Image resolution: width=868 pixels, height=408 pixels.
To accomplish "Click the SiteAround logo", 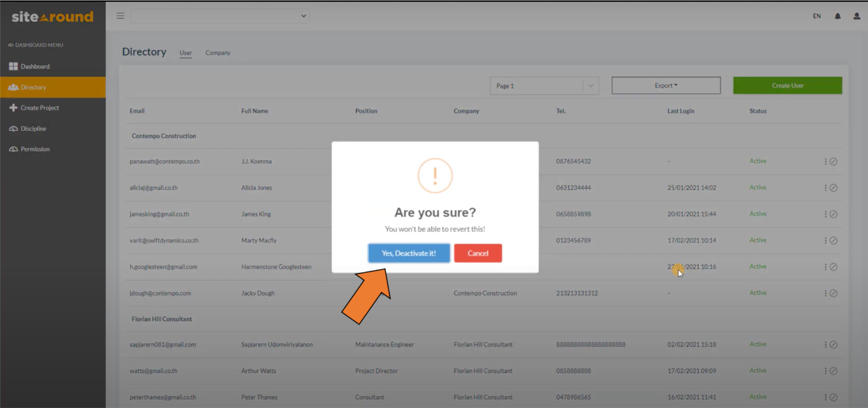I will coord(52,17).
